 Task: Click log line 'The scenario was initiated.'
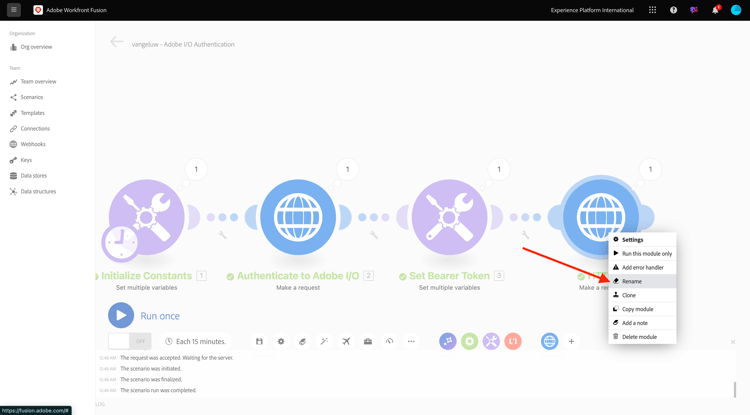point(151,369)
